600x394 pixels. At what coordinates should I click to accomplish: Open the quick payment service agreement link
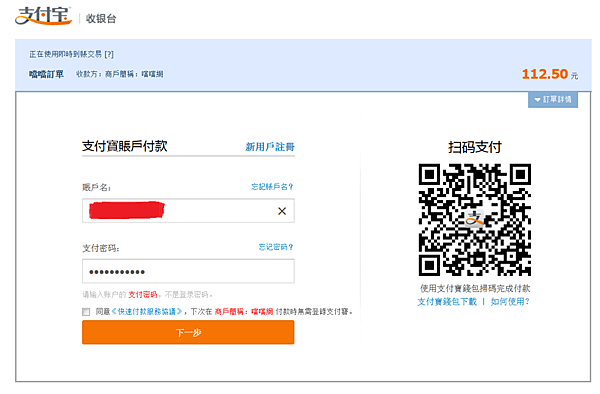(147, 312)
